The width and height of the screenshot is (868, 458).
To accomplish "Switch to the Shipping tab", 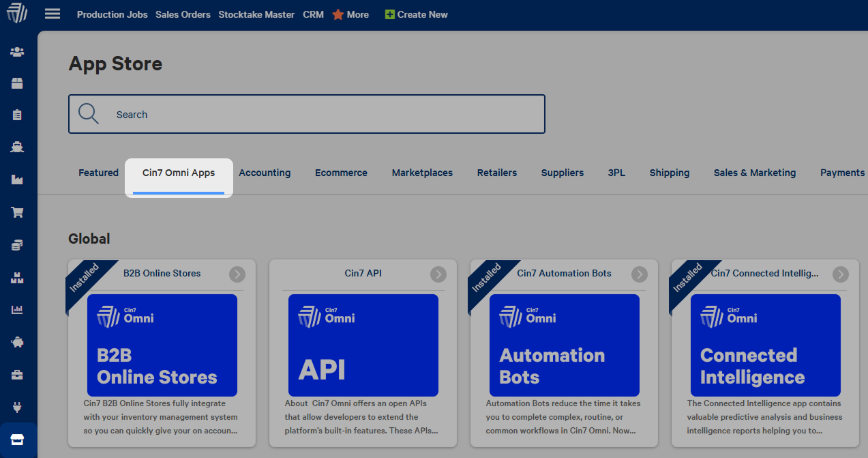I will point(670,173).
